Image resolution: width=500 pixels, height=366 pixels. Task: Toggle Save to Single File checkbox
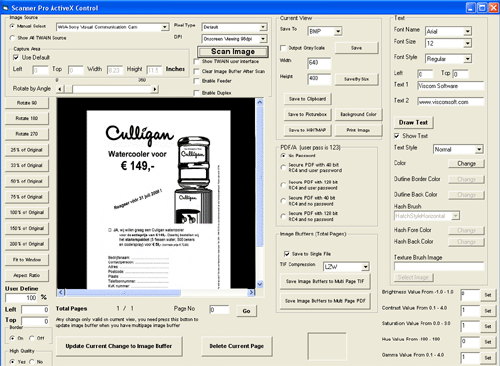pos(287,254)
